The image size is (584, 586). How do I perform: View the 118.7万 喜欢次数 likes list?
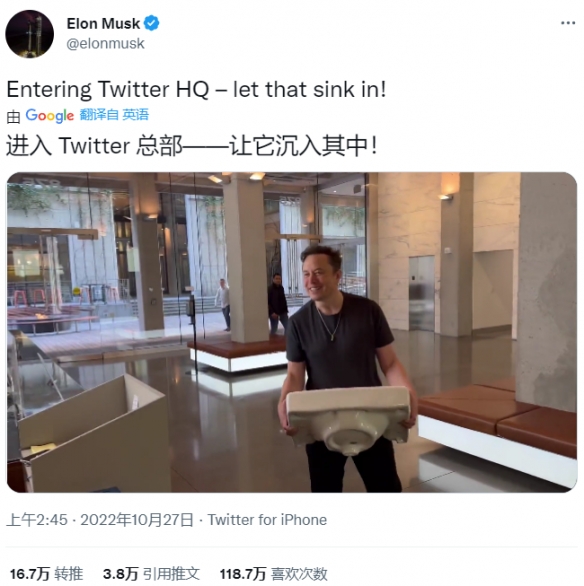point(274,574)
